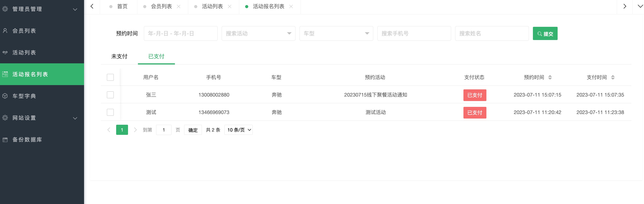Click payment time 2023-07-11 15:07:35
This screenshot has width=644, height=204.
pyautogui.click(x=600, y=95)
